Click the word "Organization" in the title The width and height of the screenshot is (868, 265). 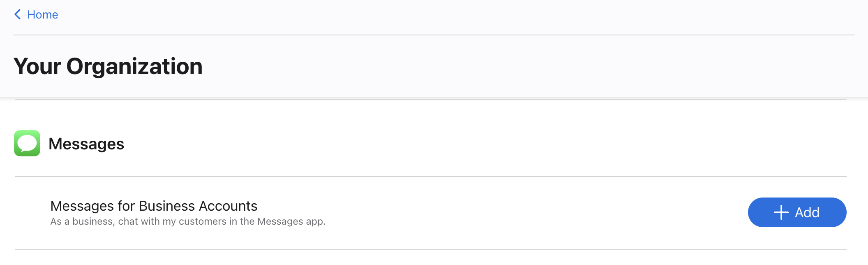coord(134,67)
